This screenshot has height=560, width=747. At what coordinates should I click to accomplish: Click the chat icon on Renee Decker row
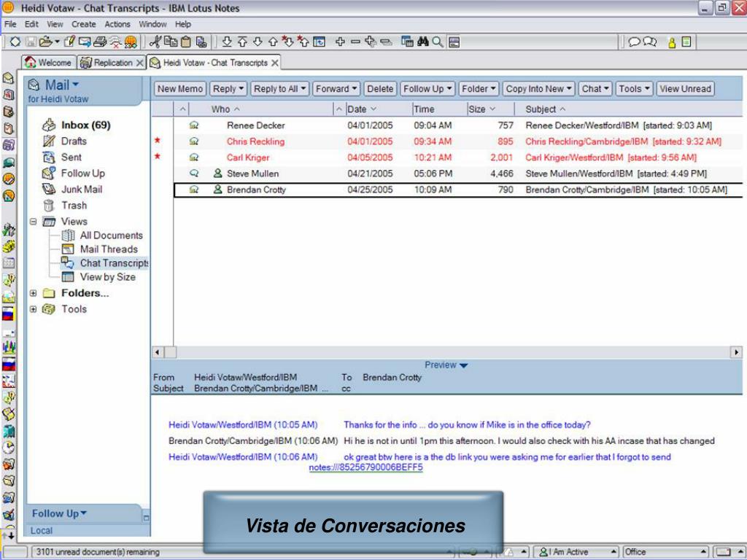coord(194,125)
